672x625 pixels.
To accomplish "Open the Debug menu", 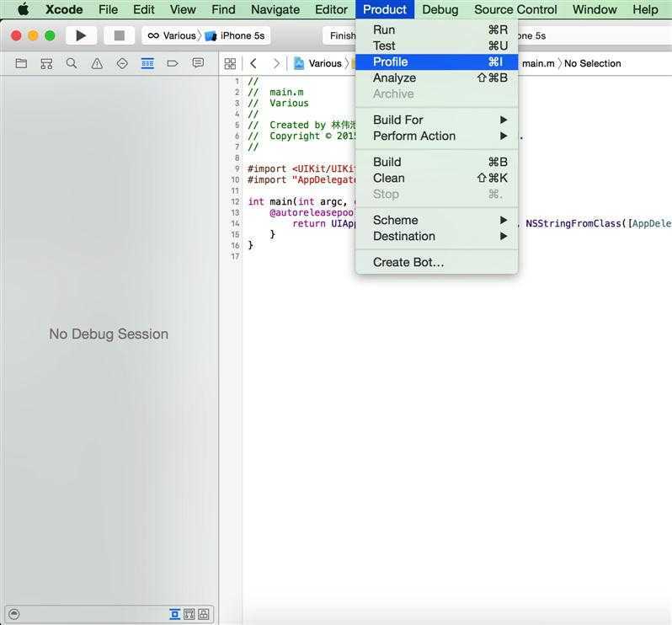I will coord(440,9).
